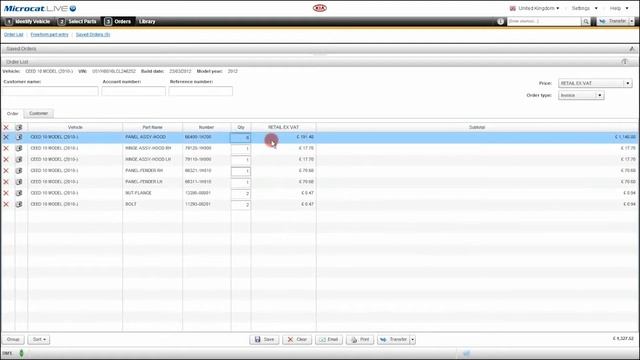Open the Library tab
Screen dimensions: 640x360
[147, 21]
